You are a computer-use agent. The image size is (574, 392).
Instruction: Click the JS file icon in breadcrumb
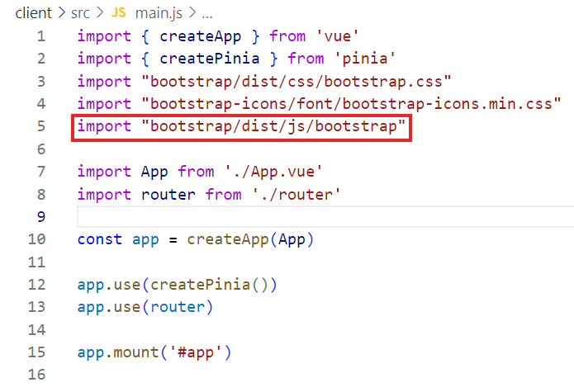pyautogui.click(x=119, y=15)
